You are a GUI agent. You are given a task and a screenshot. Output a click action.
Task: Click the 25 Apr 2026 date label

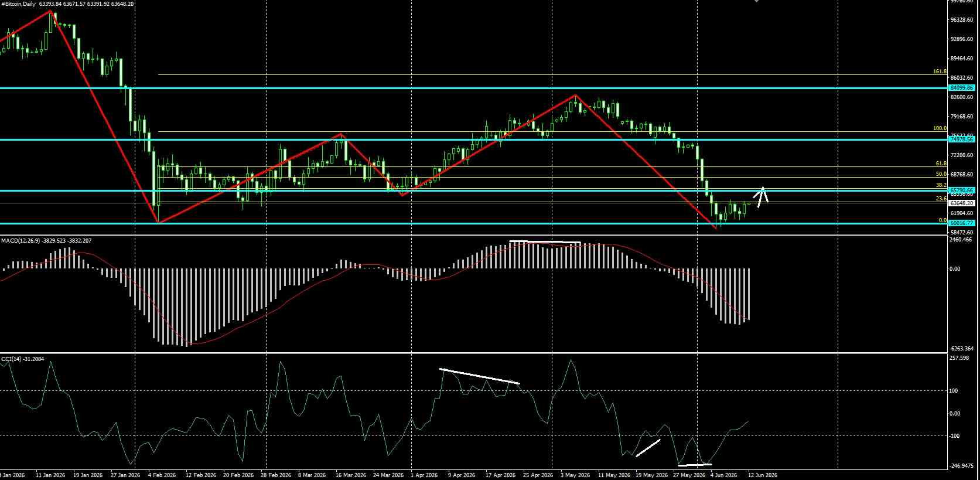(x=538, y=475)
